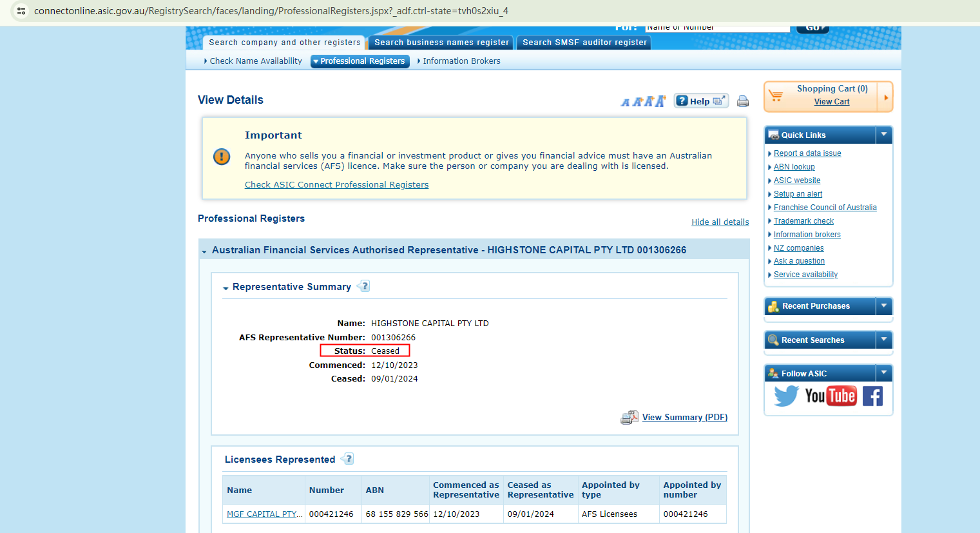Open Franchise Council of Australia link
Image resolution: width=980 pixels, height=533 pixels.
(825, 208)
